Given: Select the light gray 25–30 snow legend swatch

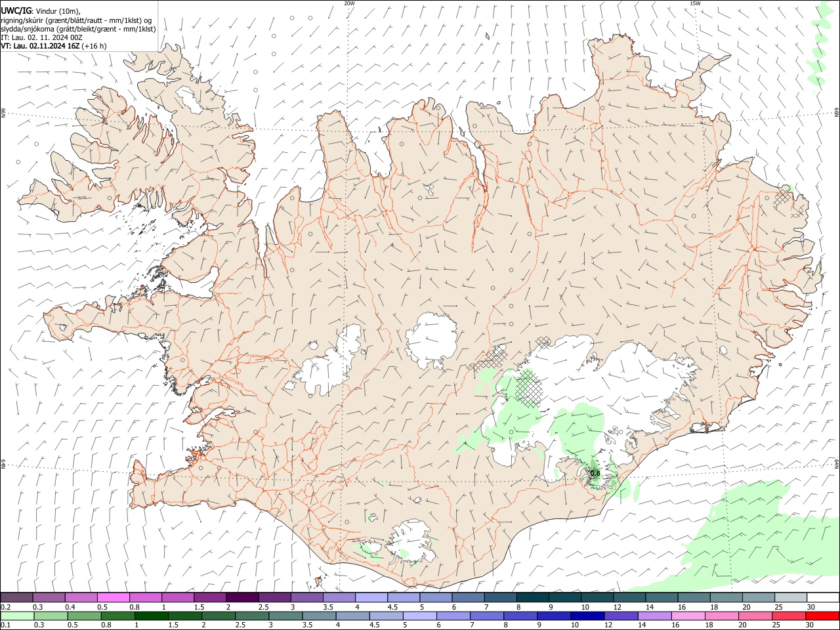Looking at the screenshot, I should point(791,597).
